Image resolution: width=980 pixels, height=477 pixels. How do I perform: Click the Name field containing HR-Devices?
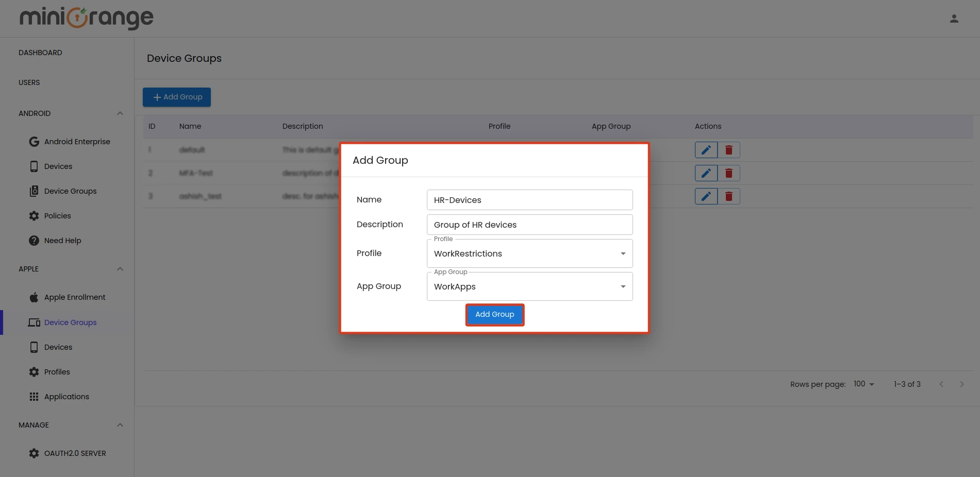point(529,200)
